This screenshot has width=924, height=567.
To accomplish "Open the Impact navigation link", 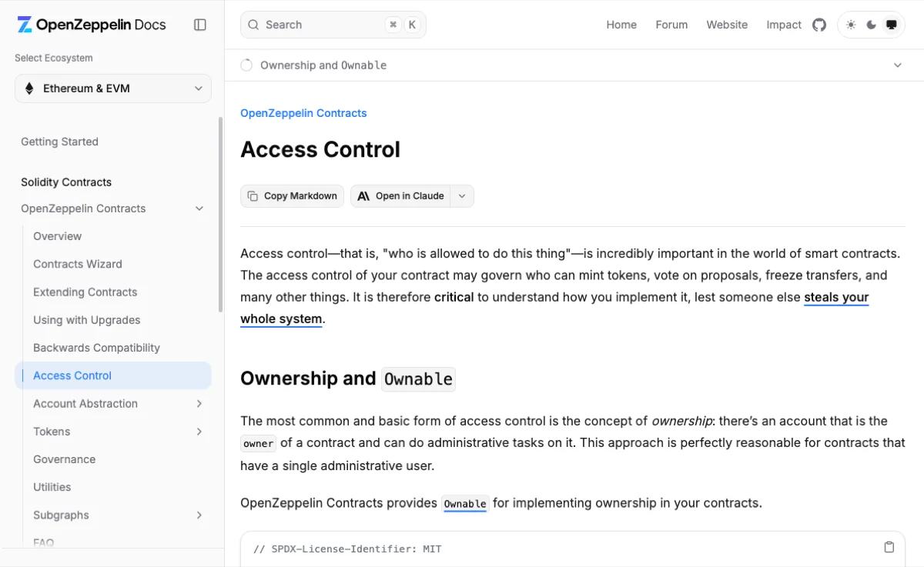I will pyautogui.click(x=784, y=25).
